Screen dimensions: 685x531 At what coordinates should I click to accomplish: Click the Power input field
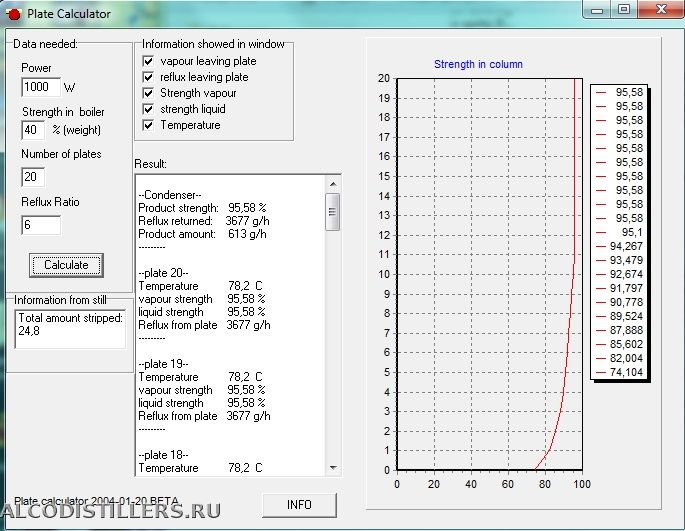[x=41, y=87]
